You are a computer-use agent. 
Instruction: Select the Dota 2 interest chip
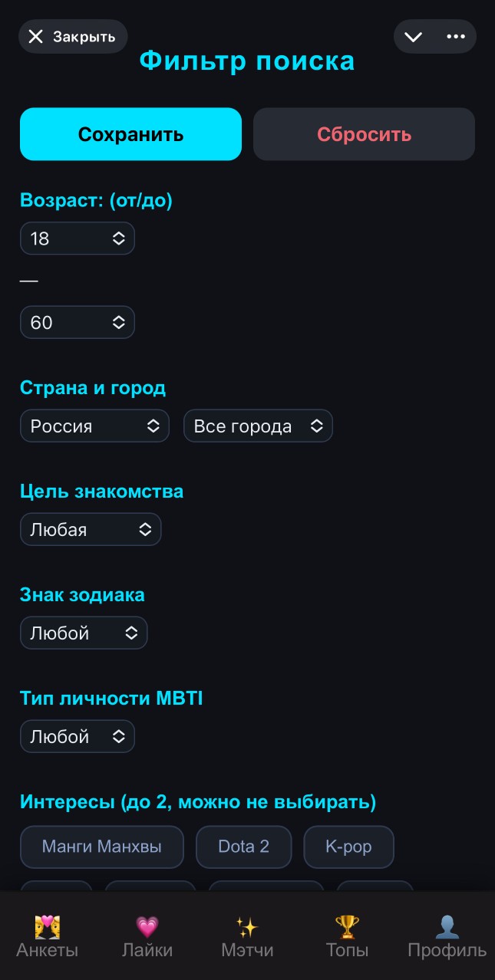[x=243, y=847]
